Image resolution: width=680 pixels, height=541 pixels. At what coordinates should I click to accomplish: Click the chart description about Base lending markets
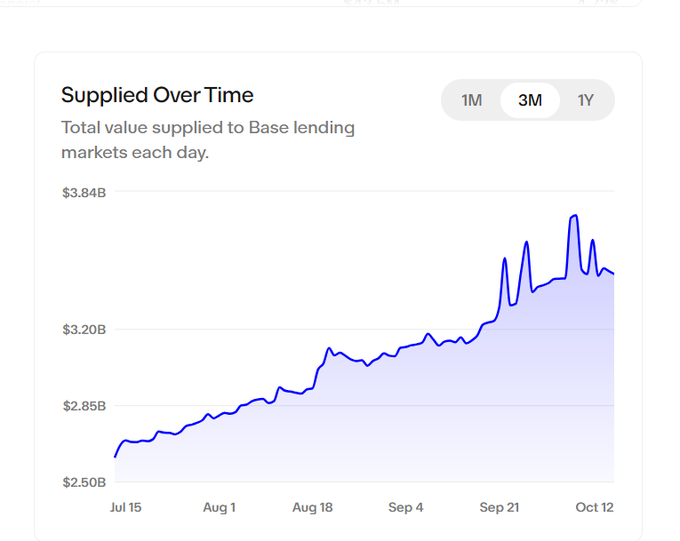pyautogui.click(x=208, y=140)
